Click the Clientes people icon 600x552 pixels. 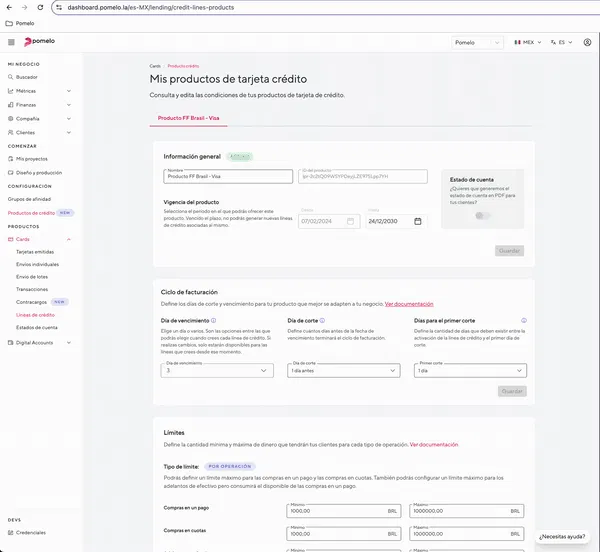[11, 132]
